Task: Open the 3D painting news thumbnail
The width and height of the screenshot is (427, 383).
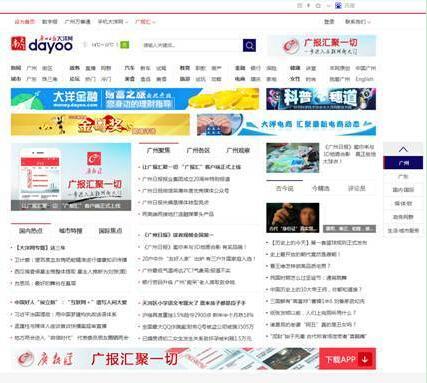Action: point(292,158)
